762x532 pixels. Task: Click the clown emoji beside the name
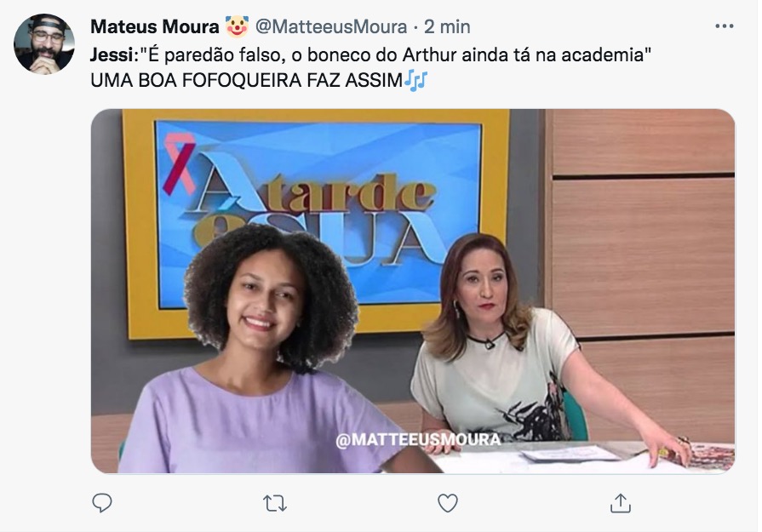point(237,26)
